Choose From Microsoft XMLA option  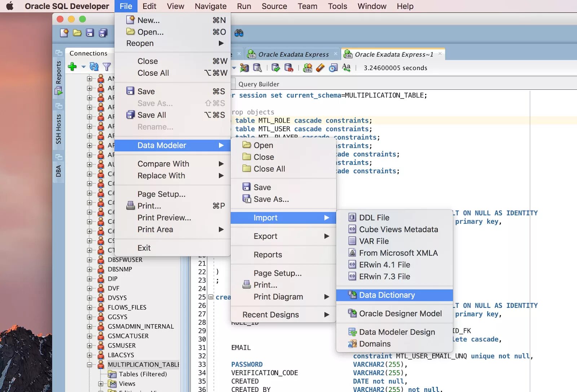[x=395, y=253]
